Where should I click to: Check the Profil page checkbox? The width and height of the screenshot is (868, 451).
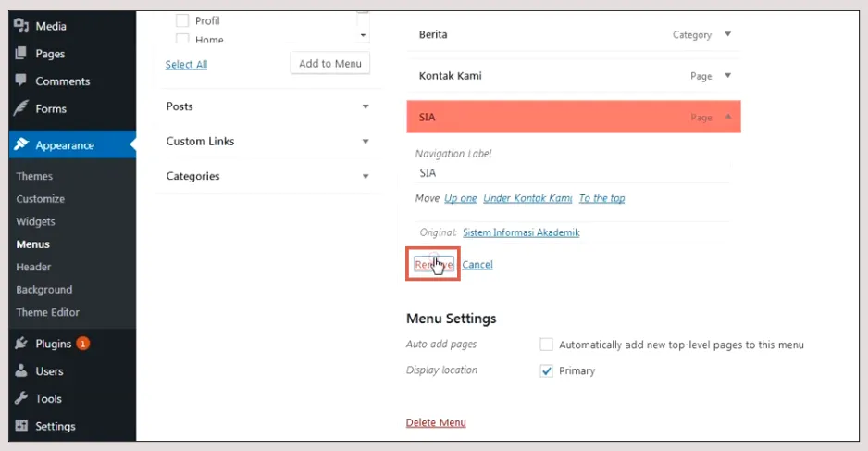182,20
